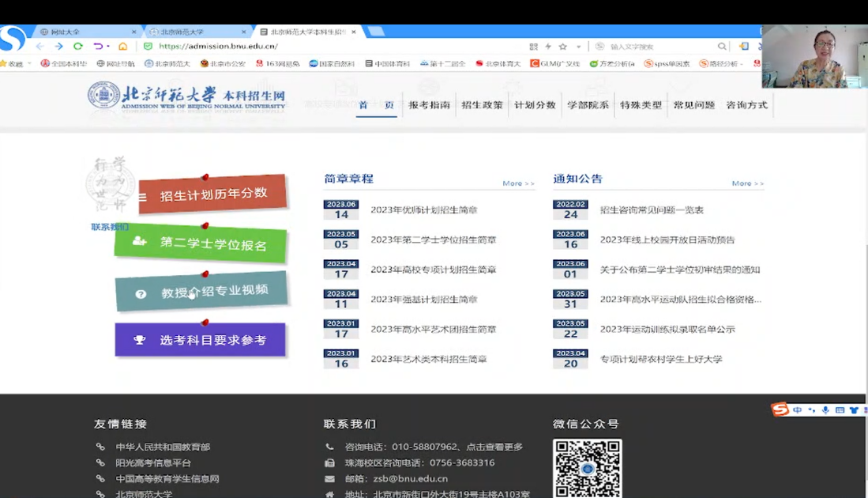Click the WeChat QR code image
The image size is (868, 498).
pos(588,468)
